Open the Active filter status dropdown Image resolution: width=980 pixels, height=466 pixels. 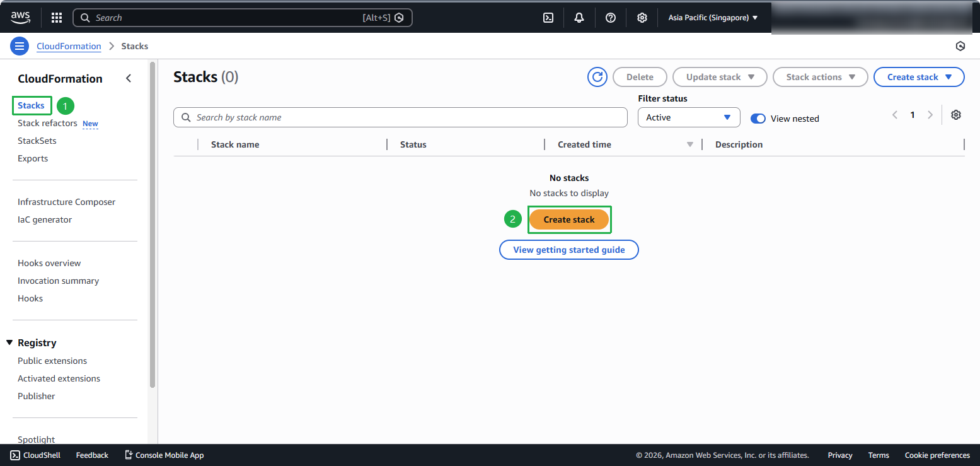[x=688, y=117]
